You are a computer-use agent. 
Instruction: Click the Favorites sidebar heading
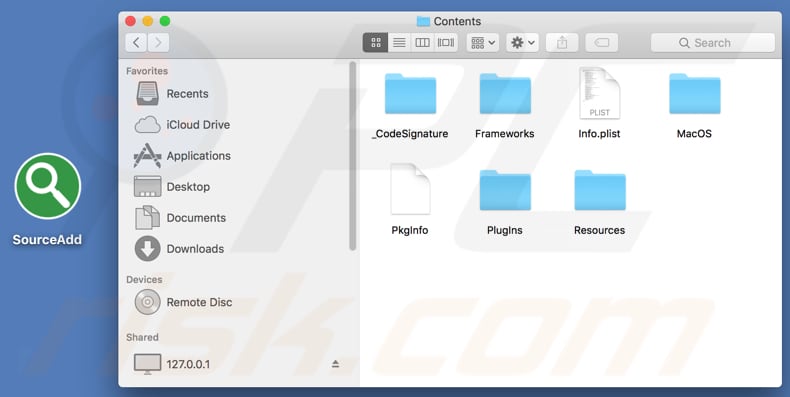point(147,71)
